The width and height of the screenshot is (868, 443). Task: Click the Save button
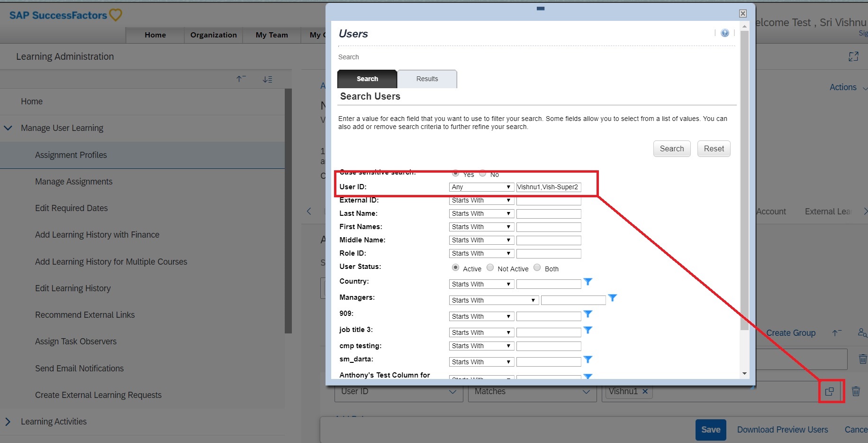pos(711,430)
